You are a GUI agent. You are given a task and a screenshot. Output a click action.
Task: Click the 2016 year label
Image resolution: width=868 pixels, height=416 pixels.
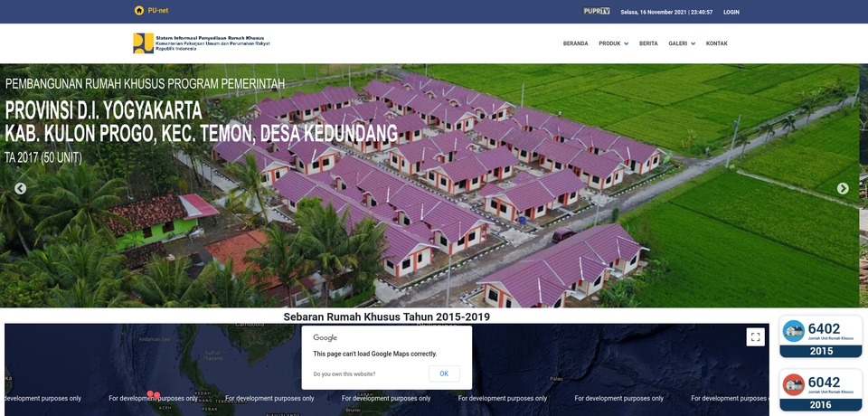coord(821,405)
